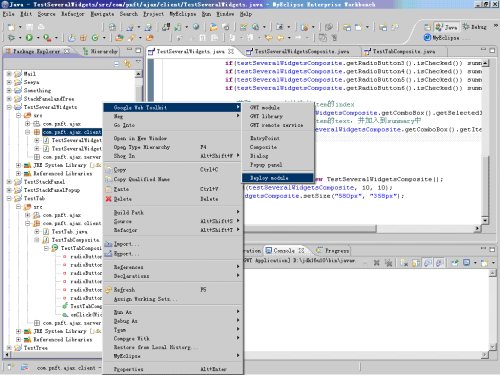Click the console Remove All Terminated icon
500x375 pixels.
pos(389,263)
